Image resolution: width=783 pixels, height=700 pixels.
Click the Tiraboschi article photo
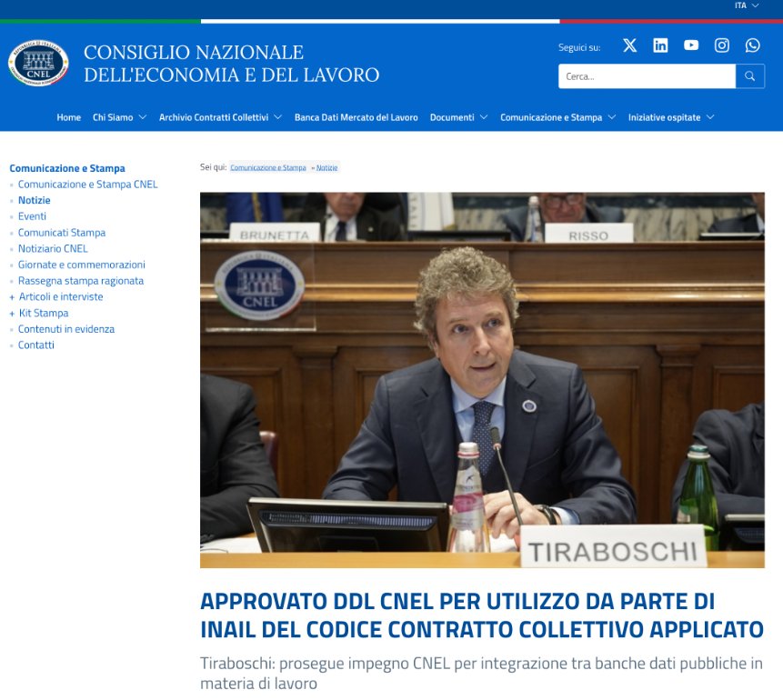(x=482, y=380)
